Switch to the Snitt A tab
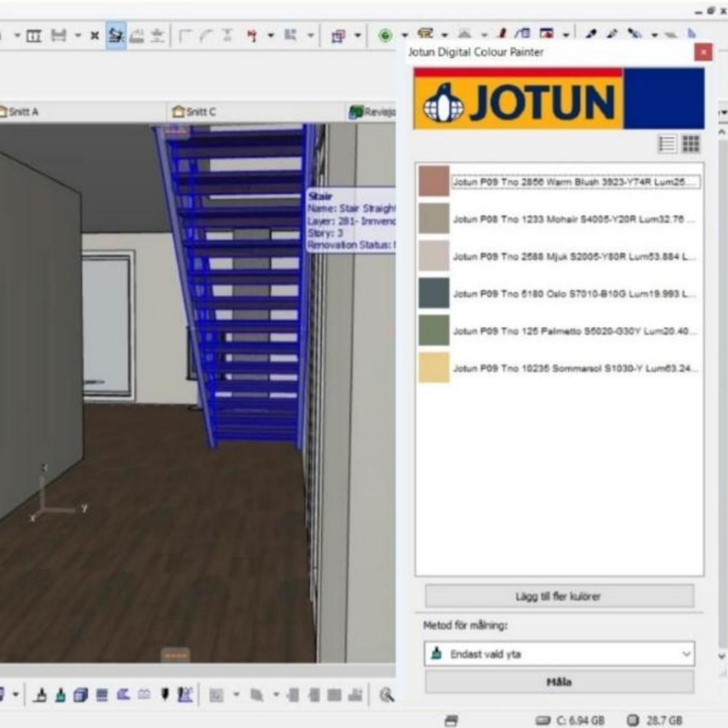 (20, 112)
